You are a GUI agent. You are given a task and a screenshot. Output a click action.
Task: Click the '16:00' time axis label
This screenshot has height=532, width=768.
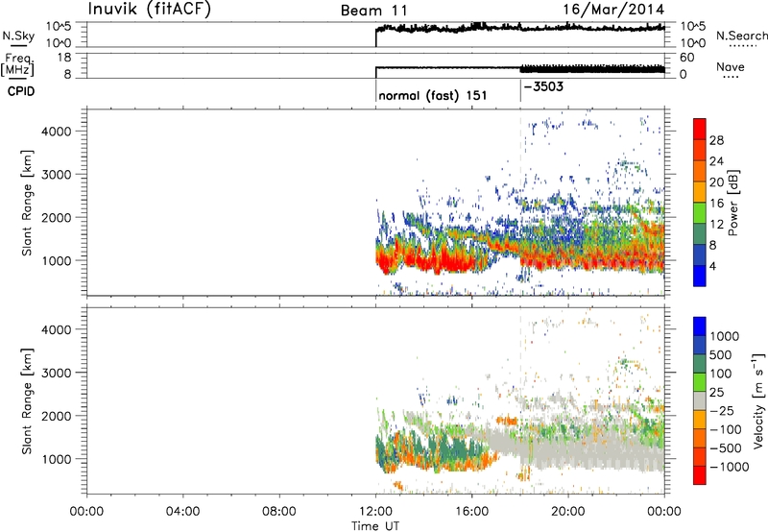(x=472, y=512)
